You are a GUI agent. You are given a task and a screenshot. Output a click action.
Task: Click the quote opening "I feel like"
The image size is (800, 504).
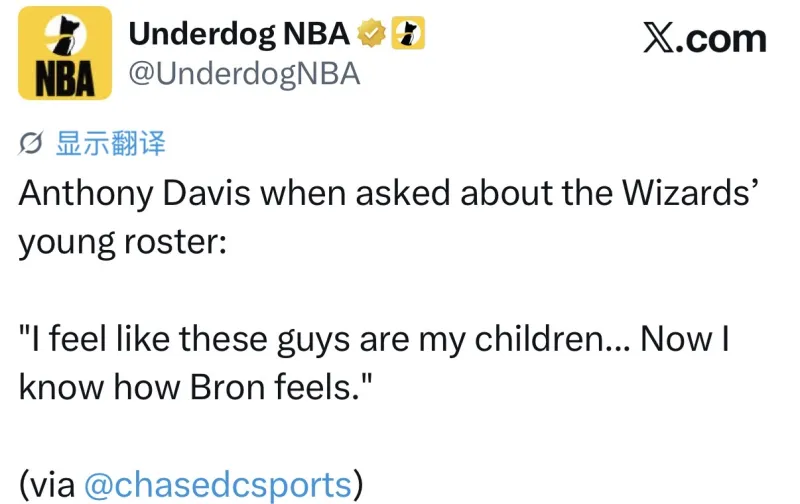95,340
